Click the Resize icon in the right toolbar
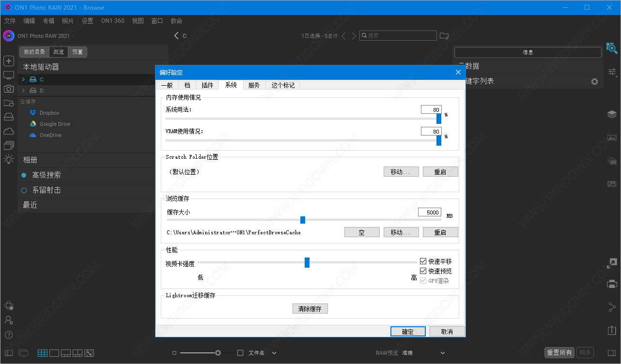Image resolution: width=621 pixels, height=364 pixels. pos(612,263)
